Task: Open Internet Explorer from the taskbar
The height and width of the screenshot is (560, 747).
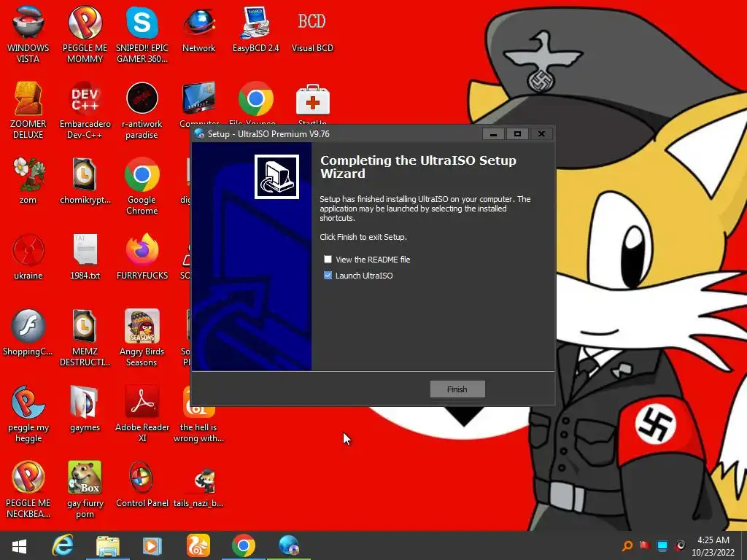Action: 63,545
